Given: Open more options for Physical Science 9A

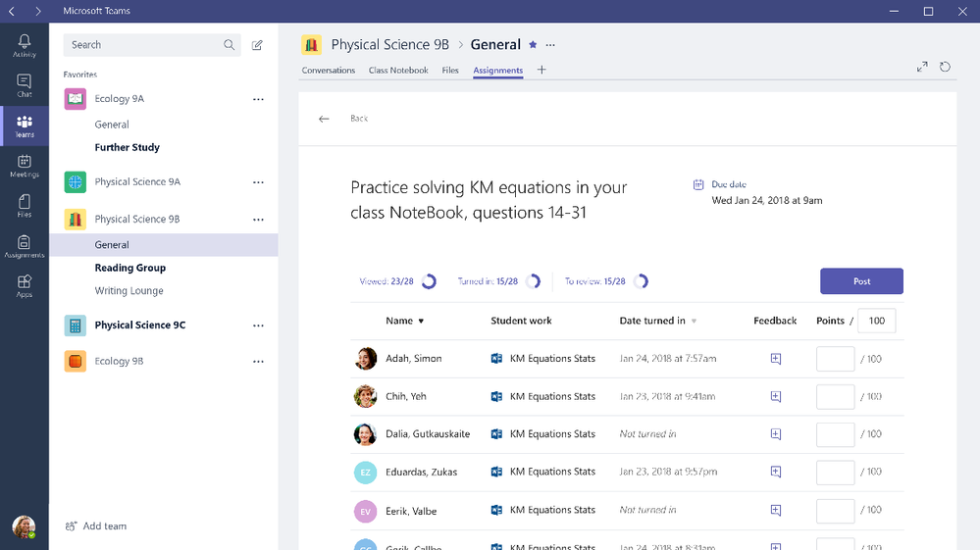Looking at the screenshot, I should pyautogui.click(x=258, y=182).
